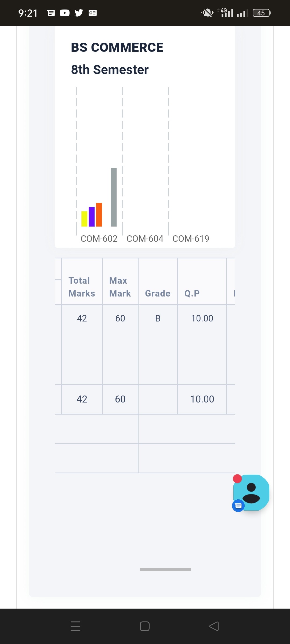The width and height of the screenshot is (290, 644).
Task: Tap the blue message badge icon
Action: 238,506
